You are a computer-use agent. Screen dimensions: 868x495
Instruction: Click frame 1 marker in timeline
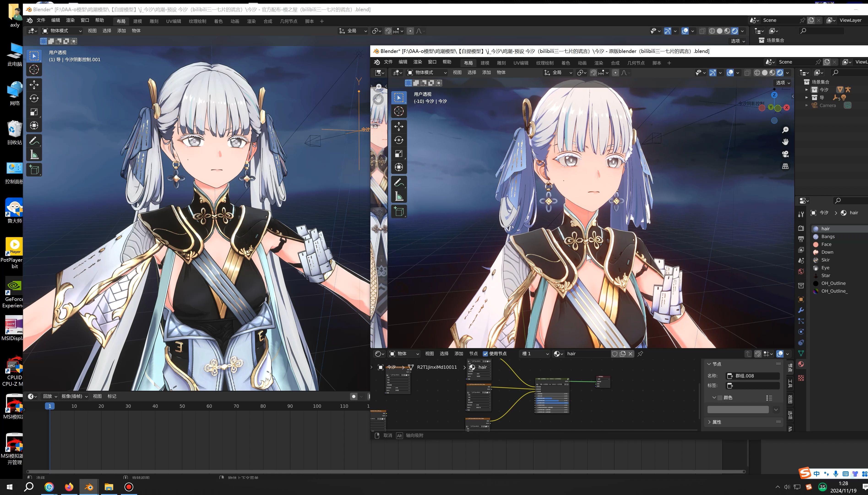50,406
